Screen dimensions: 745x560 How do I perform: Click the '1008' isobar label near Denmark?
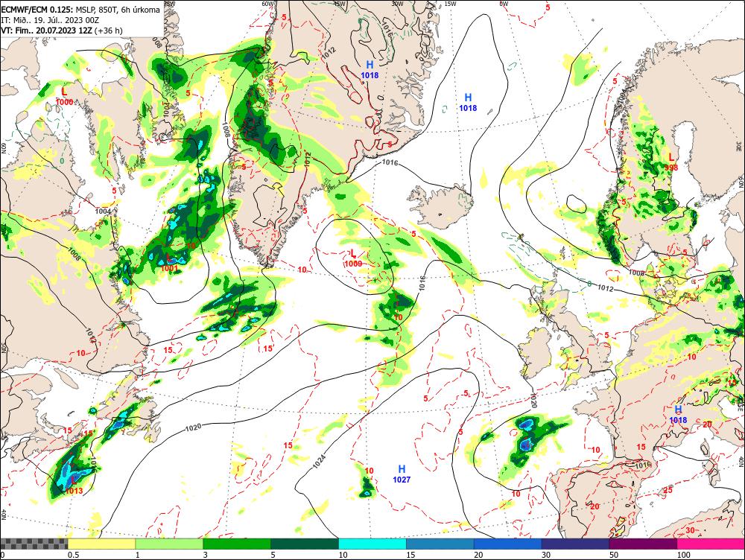[637, 273]
